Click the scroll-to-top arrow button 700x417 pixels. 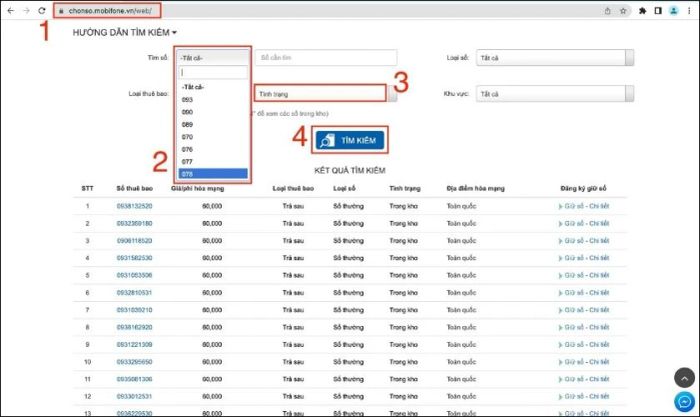click(684, 378)
